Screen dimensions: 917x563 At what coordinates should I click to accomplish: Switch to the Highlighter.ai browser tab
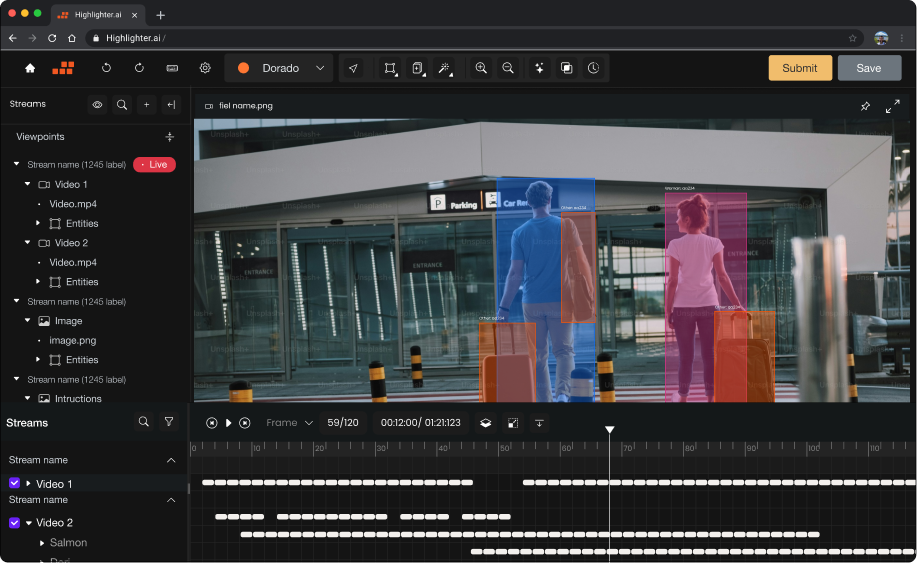point(98,15)
